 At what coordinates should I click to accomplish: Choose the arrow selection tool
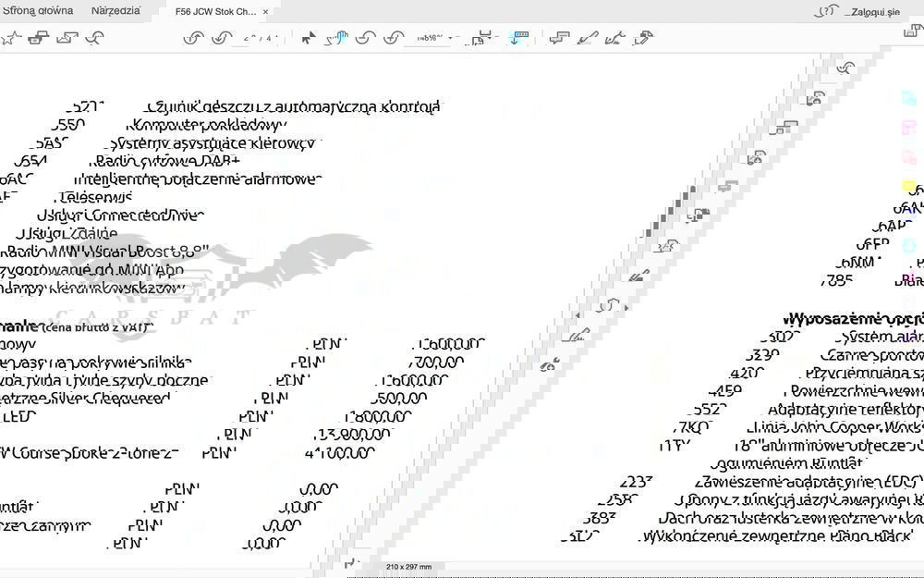(x=309, y=38)
